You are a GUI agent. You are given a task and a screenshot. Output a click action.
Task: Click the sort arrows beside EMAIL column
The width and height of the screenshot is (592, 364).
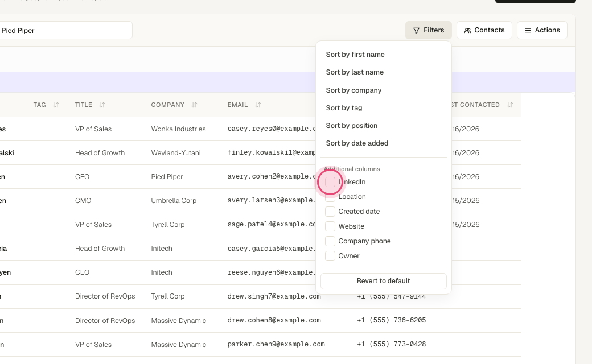pos(258,105)
